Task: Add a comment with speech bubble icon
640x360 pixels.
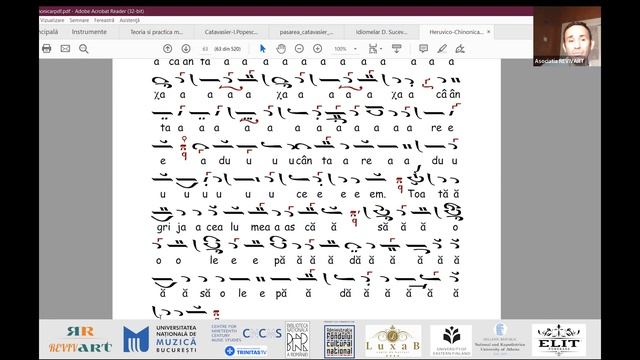Action: click(423, 49)
